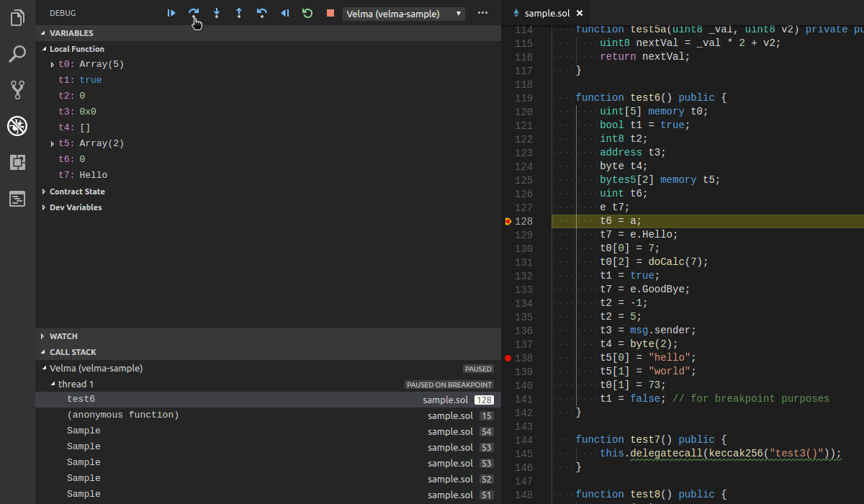Click the PAUSED session badge

click(479, 369)
